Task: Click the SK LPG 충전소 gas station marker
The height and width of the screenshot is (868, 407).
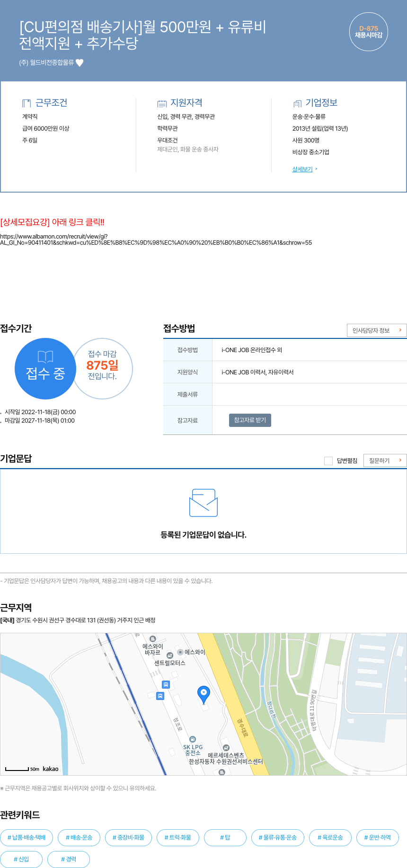Action: [x=193, y=739]
